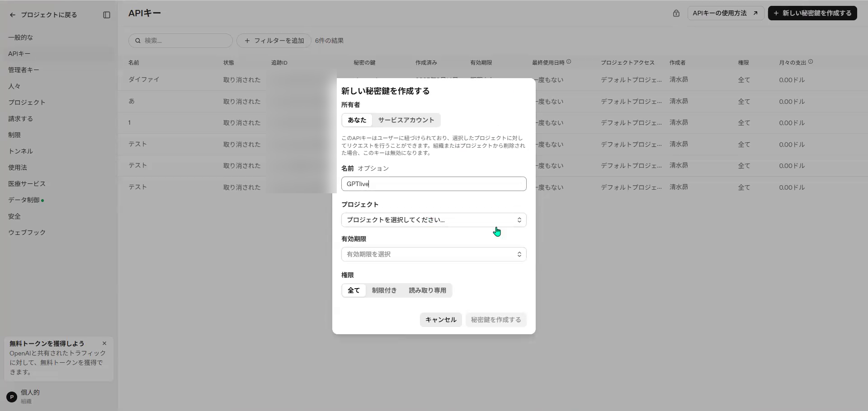Set permissions to 読み取り専用

tap(427, 290)
